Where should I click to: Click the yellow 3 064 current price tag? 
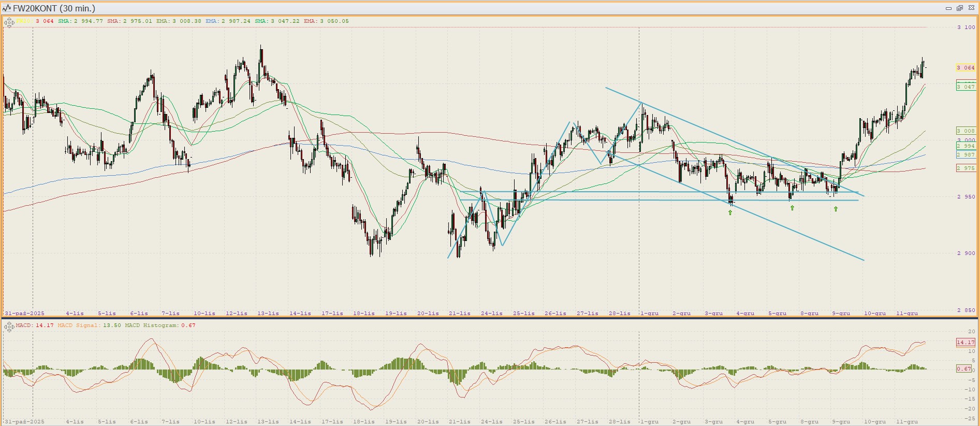(966, 68)
